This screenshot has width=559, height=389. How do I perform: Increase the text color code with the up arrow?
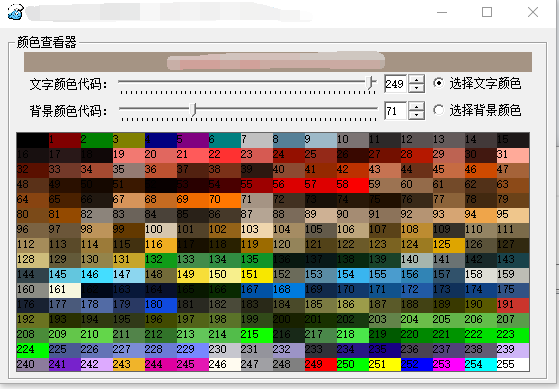coord(416,80)
